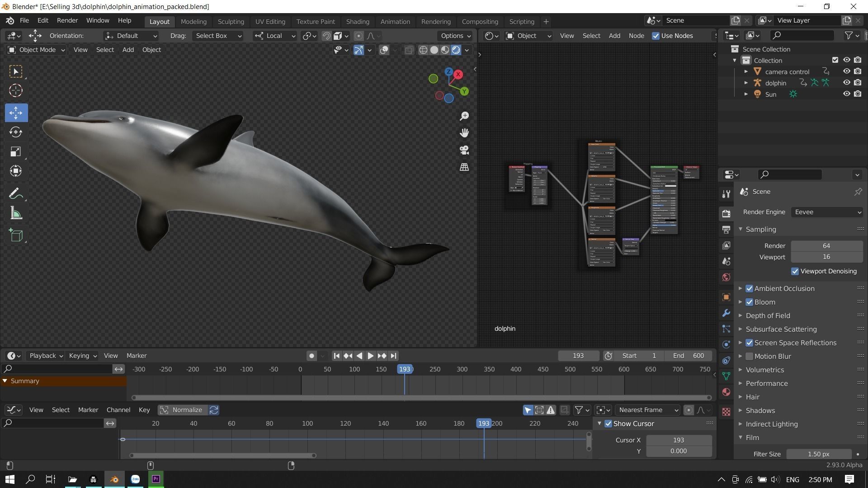
Task: Open Premiere Pro from the Windows taskbar
Action: coord(156,479)
